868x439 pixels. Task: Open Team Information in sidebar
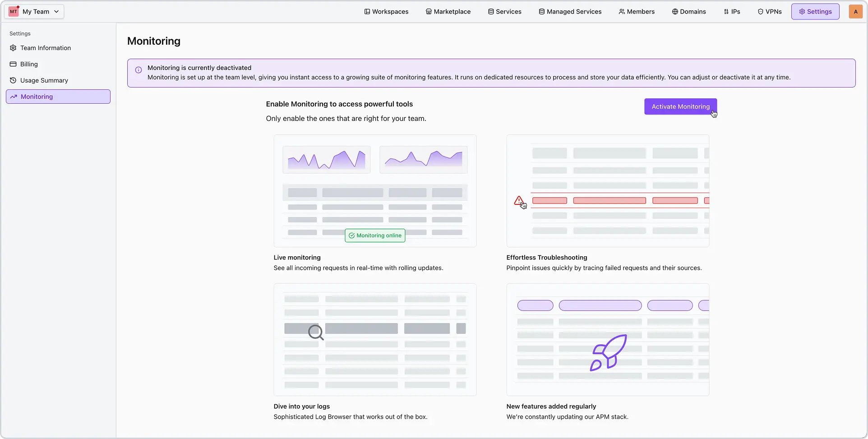(x=46, y=48)
